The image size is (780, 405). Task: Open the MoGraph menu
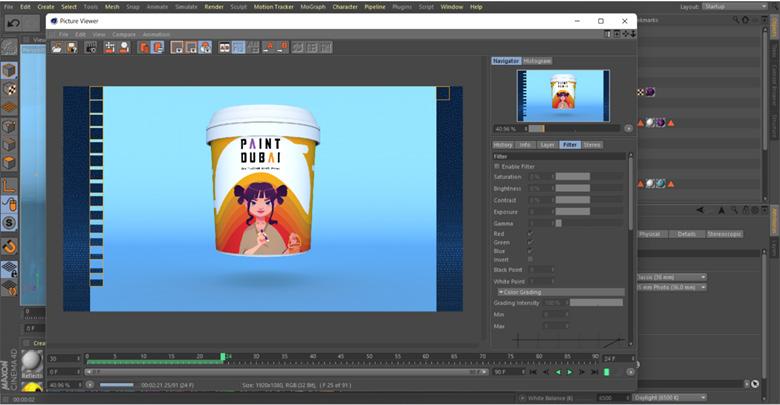(x=313, y=7)
